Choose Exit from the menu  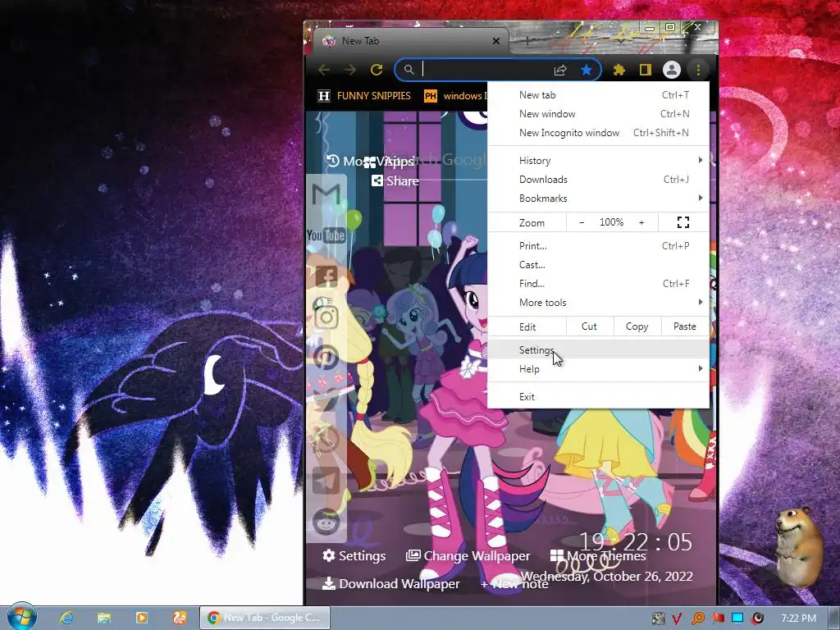click(x=598, y=397)
